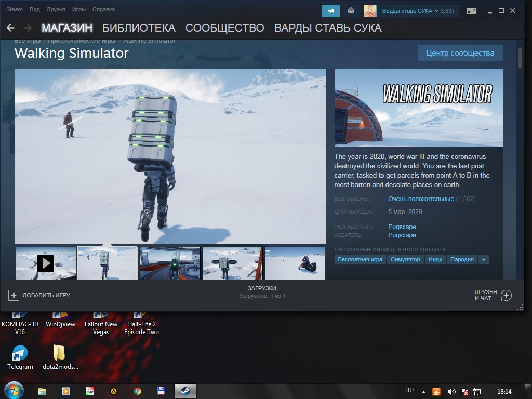Click the plus icon next to Добавить игру

point(14,295)
